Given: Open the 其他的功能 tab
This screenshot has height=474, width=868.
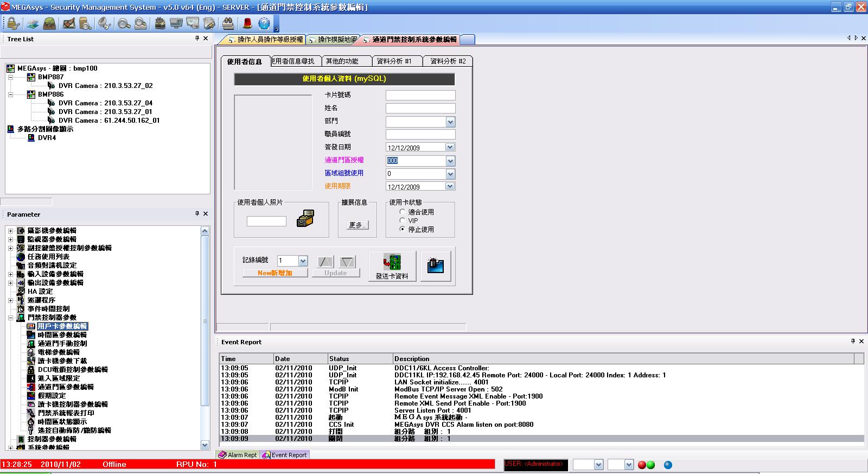Looking at the screenshot, I should coord(342,61).
